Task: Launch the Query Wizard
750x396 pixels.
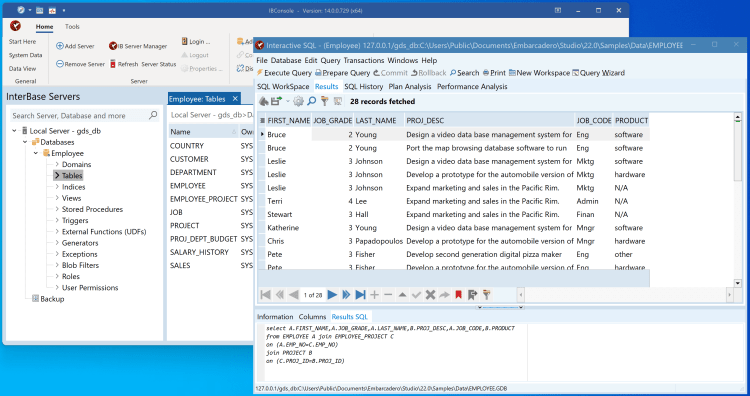Action: [598, 73]
